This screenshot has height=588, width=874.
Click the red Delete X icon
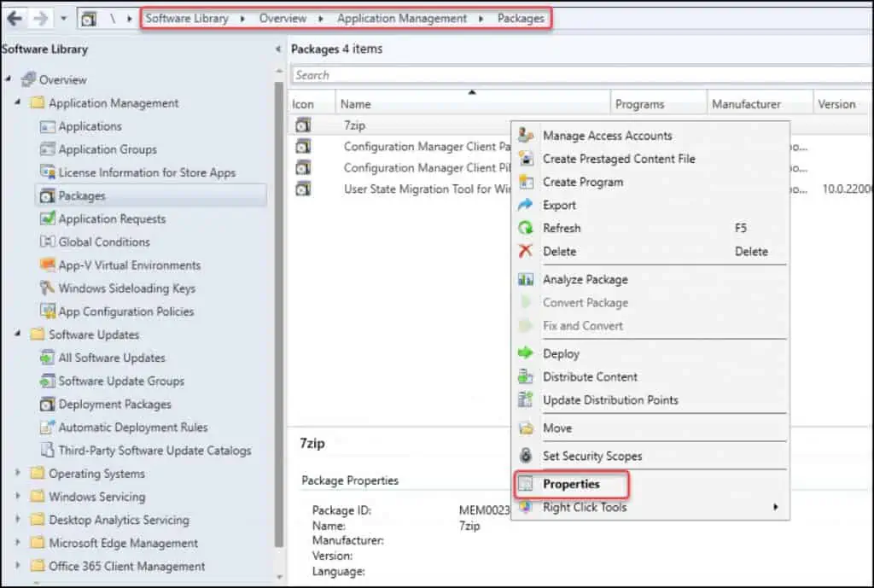coord(526,252)
